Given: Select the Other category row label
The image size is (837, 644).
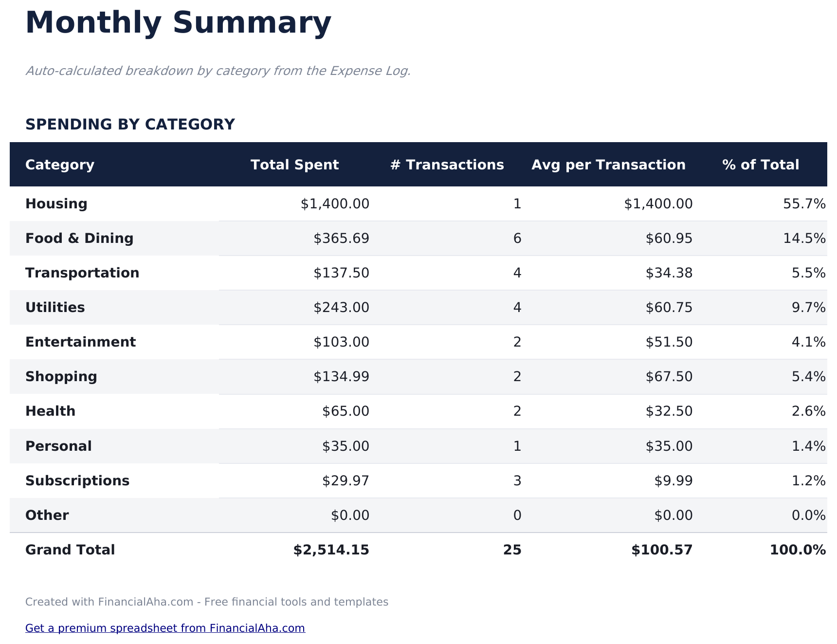Looking at the screenshot, I should [47, 515].
